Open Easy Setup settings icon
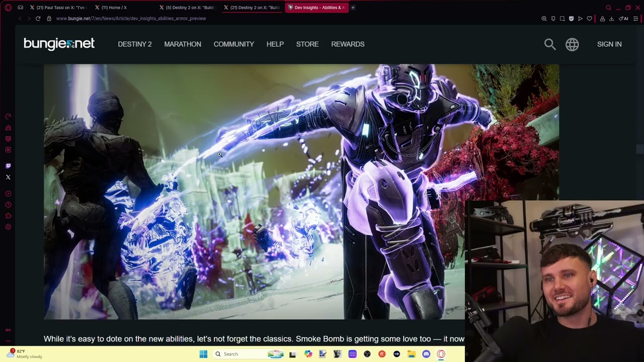Screen dimensions: 644x362 click(x=636, y=19)
